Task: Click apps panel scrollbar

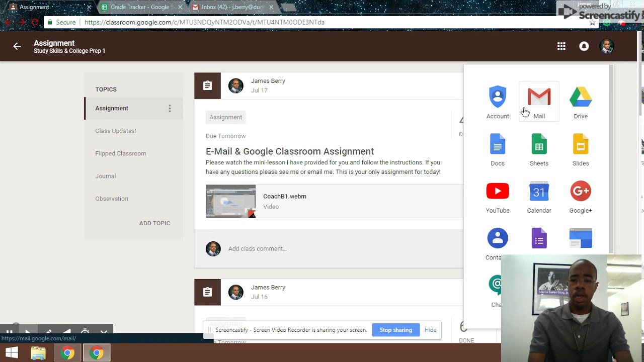Action: click(x=611, y=159)
